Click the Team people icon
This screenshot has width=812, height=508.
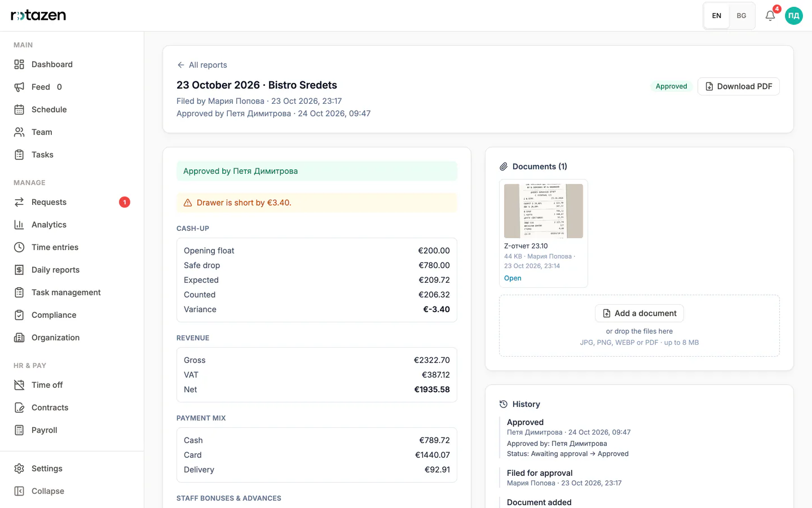coord(19,132)
